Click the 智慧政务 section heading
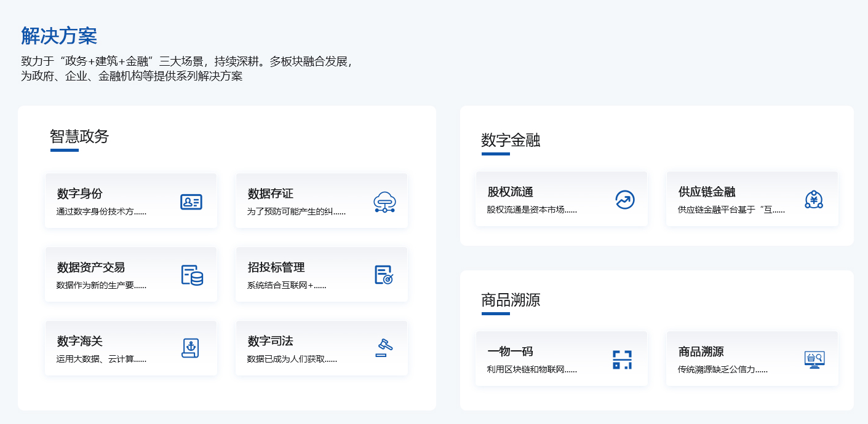The width and height of the screenshot is (868, 424). (79, 136)
